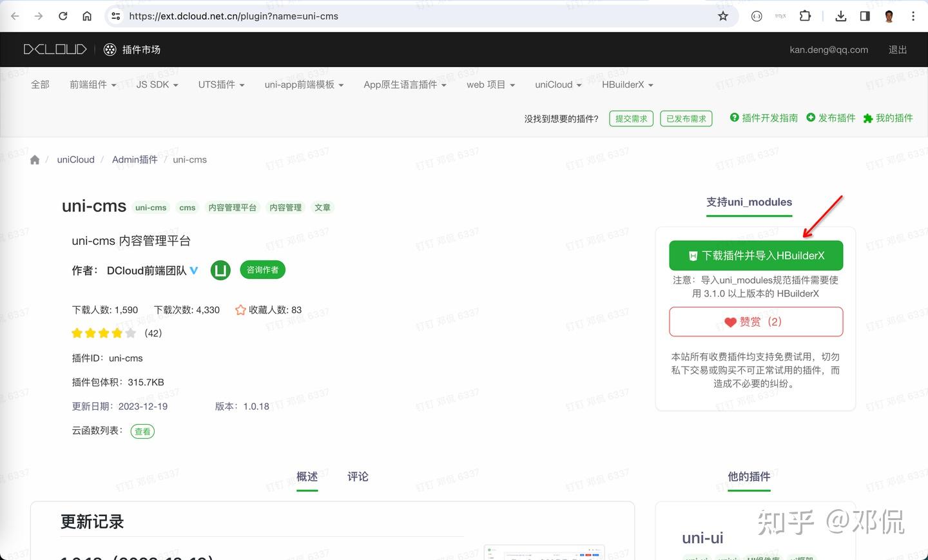928x560 pixels.
Task: Click the 更新记录 heading
Action: pyautogui.click(x=92, y=522)
